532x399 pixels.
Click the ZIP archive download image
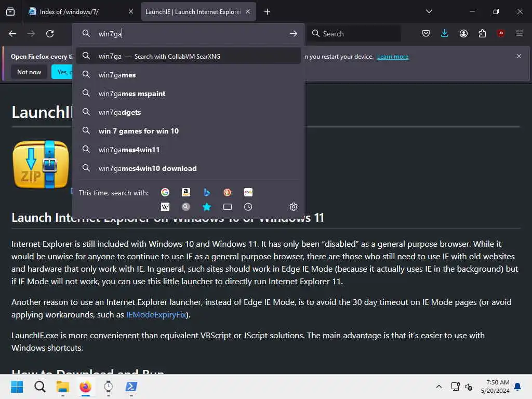point(41,165)
